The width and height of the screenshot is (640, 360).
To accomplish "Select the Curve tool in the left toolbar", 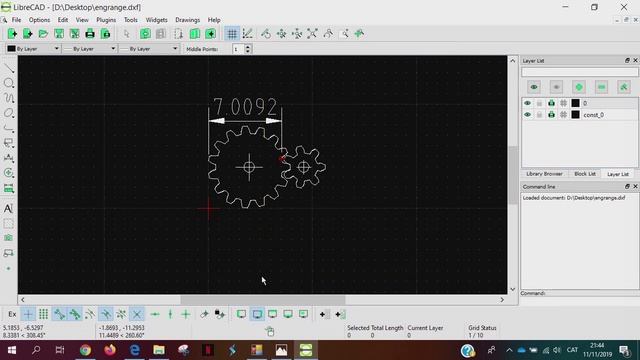I will (x=9, y=98).
